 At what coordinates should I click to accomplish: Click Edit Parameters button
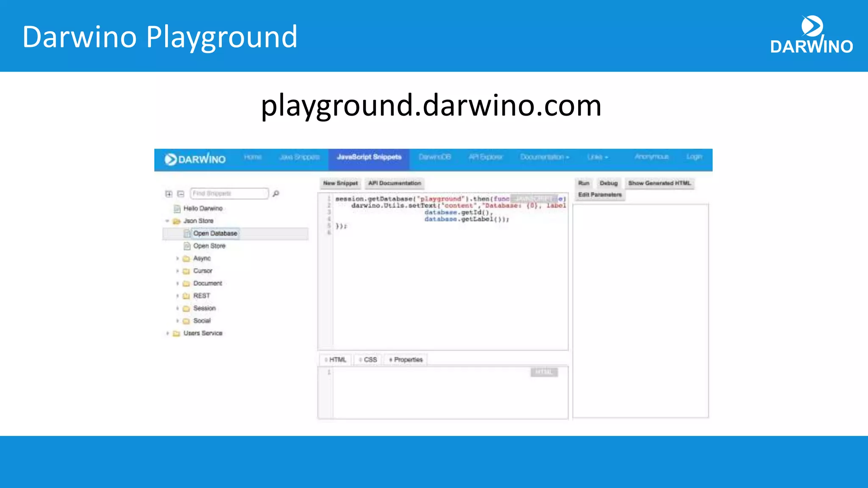click(600, 195)
